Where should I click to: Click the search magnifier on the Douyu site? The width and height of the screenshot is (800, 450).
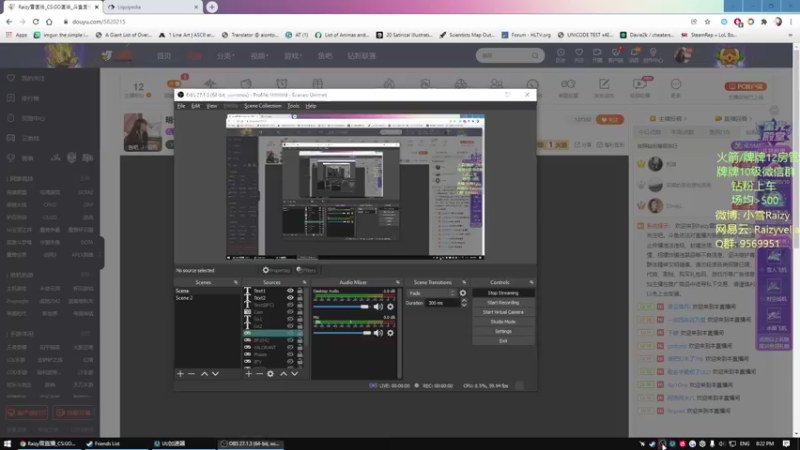pyautogui.click(x=535, y=55)
